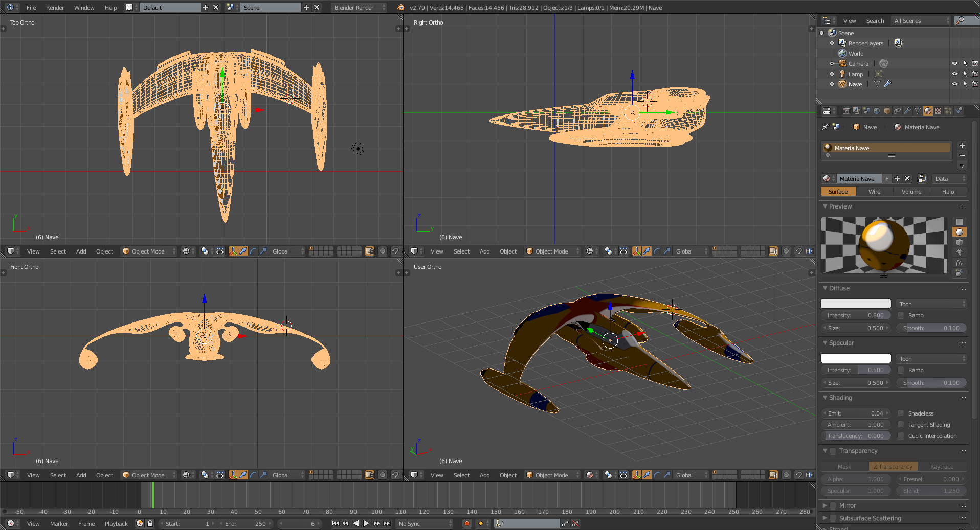Open the Window menu

[x=84, y=7]
